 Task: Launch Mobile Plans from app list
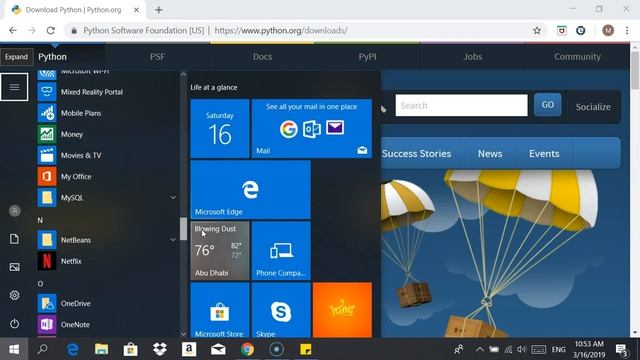(x=81, y=113)
